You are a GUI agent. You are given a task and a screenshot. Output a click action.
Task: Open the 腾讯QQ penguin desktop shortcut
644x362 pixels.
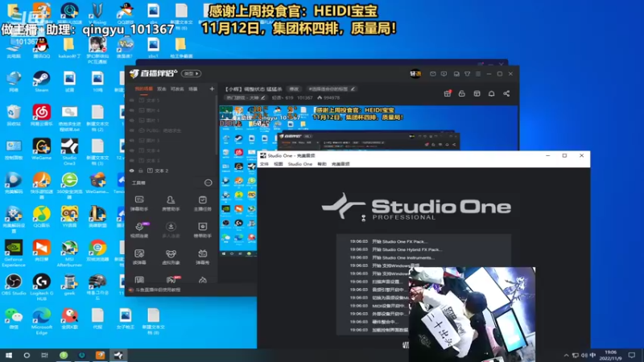coord(42,47)
